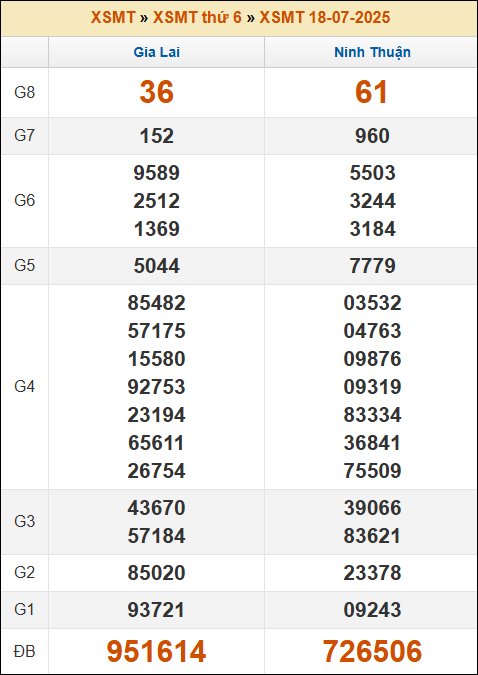Click the G4 row label
This screenshot has height=675, width=478.
tap(24, 387)
